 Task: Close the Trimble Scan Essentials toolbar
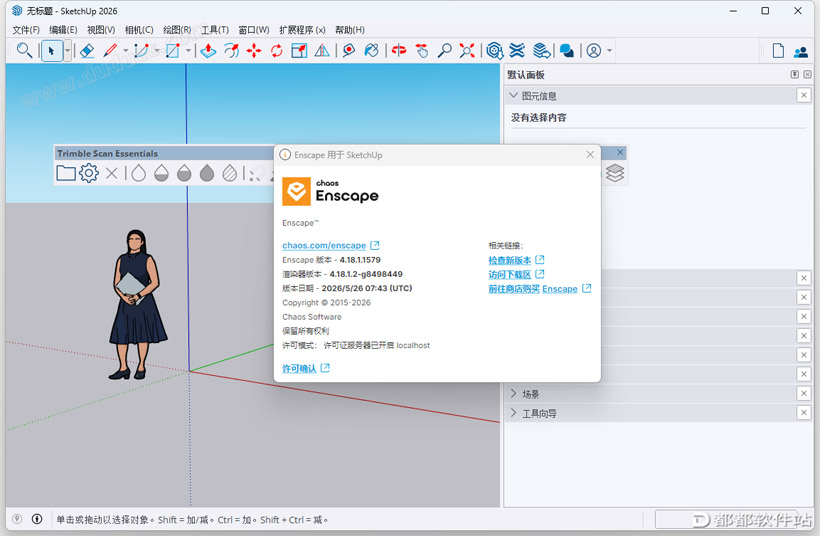620,152
